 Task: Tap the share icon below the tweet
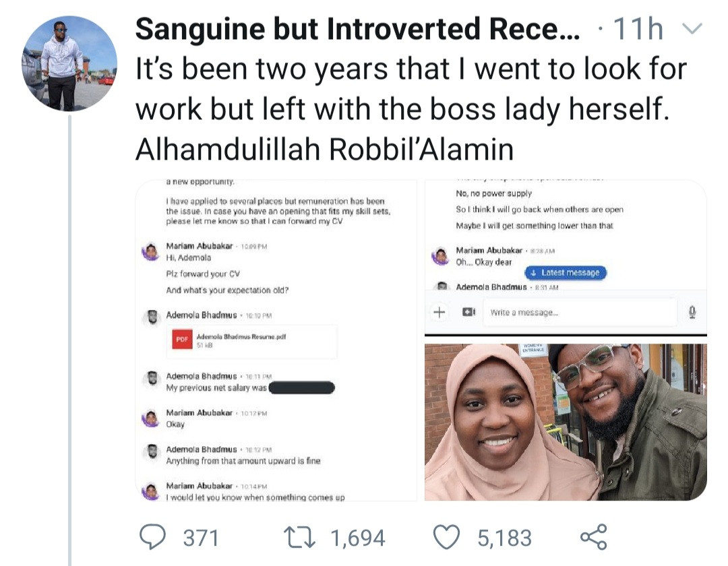point(593,537)
